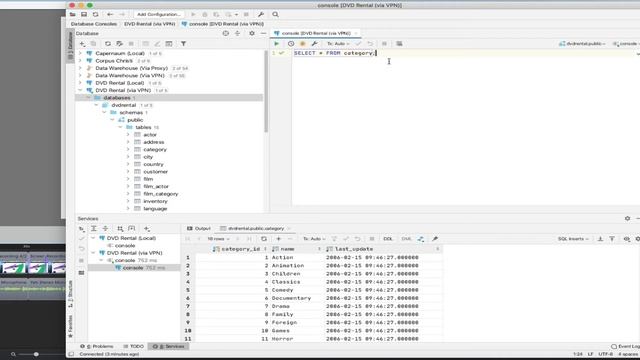The height and width of the screenshot is (360, 640).
Task: Open the Event Log
Action: pyautogui.click(x=626, y=347)
